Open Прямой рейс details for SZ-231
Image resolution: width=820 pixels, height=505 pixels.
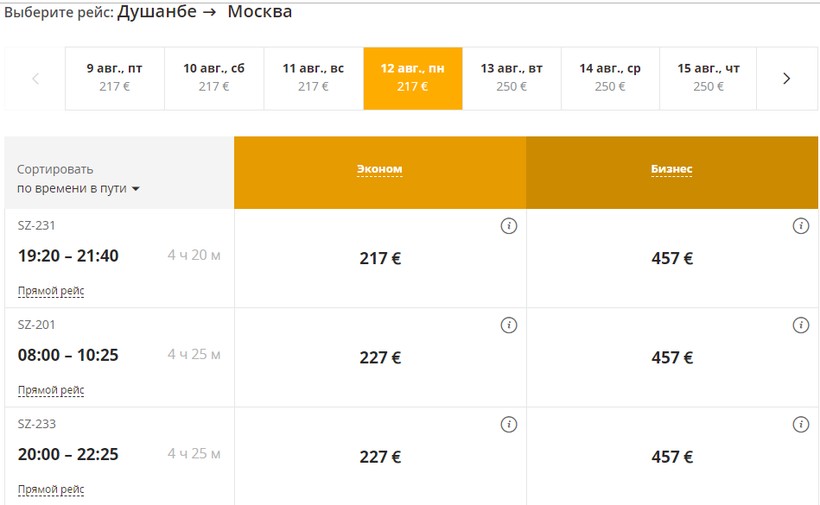(x=51, y=291)
